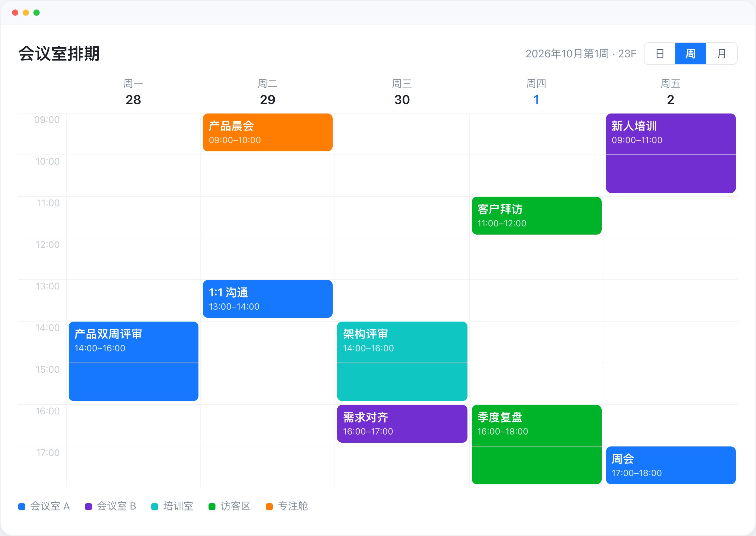756x536 pixels.
Task: Open the 产品晨会 event on Tuesday
Action: (x=267, y=132)
